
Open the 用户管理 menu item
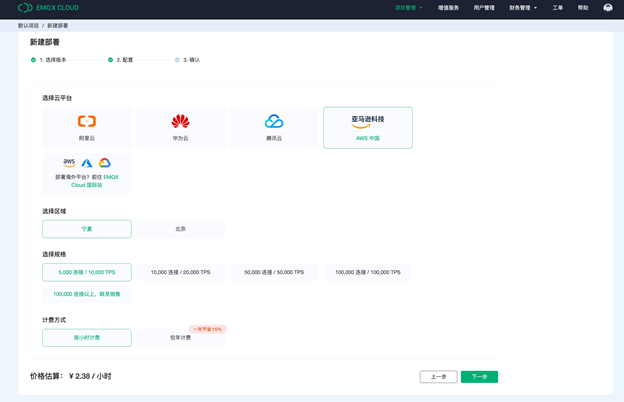[x=484, y=8]
